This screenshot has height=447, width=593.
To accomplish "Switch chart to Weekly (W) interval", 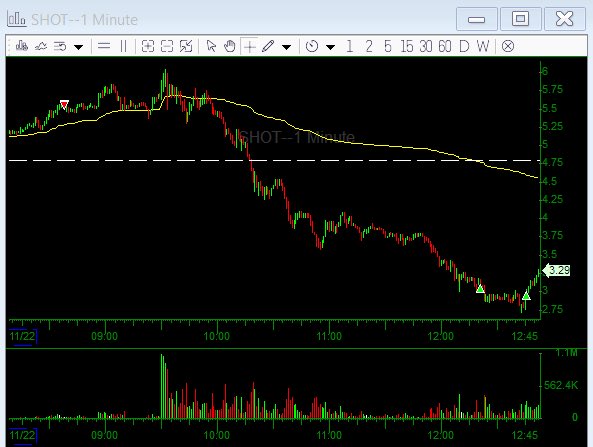I will [x=483, y=46].
